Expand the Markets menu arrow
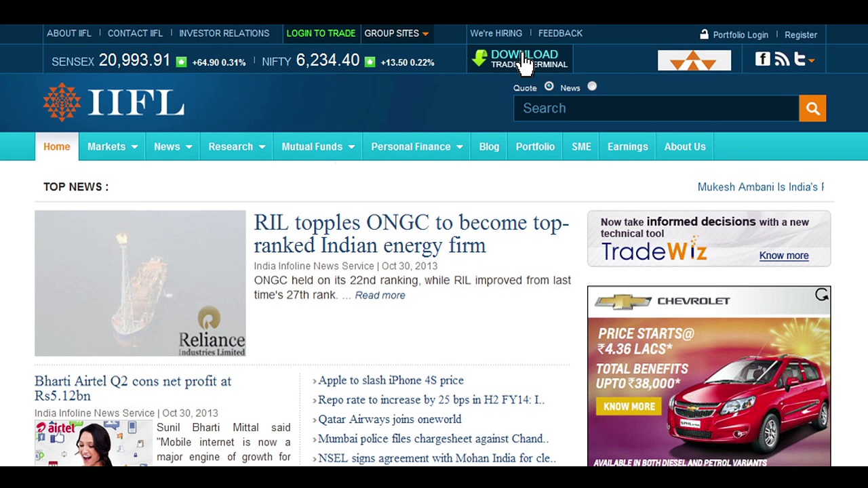 point(134,147)
